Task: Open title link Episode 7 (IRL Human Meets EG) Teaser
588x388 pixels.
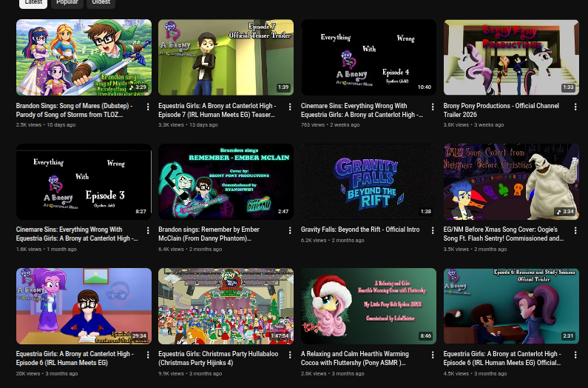Action: (217, 110)
